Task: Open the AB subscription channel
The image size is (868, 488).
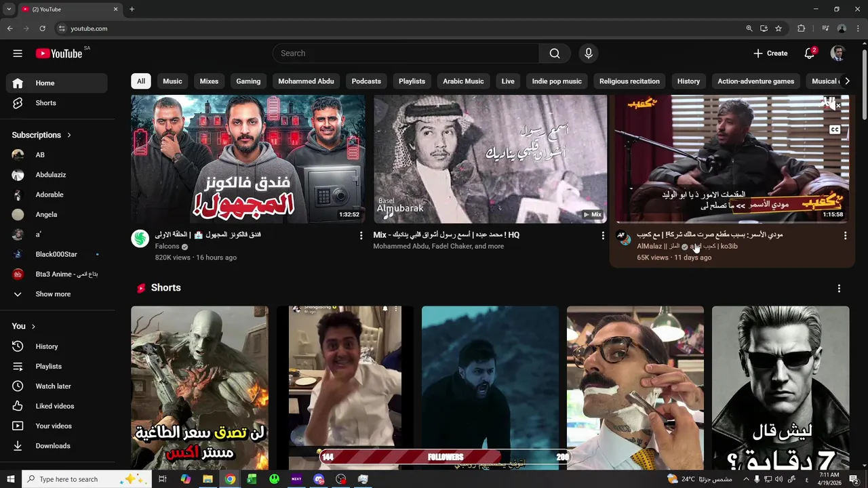Action: coord(57,155)
